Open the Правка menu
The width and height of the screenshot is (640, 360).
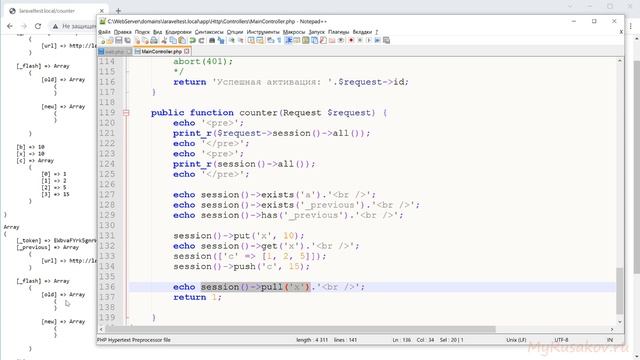click(122, 32)
